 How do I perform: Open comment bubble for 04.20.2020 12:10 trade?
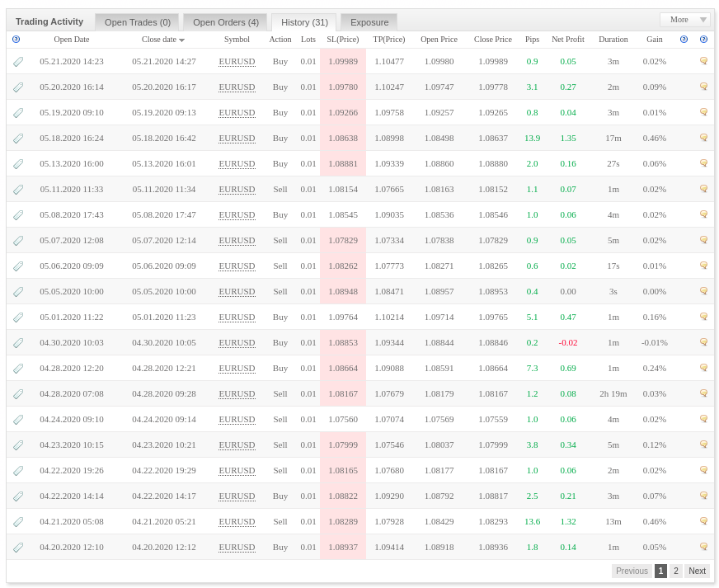[703, 546]
